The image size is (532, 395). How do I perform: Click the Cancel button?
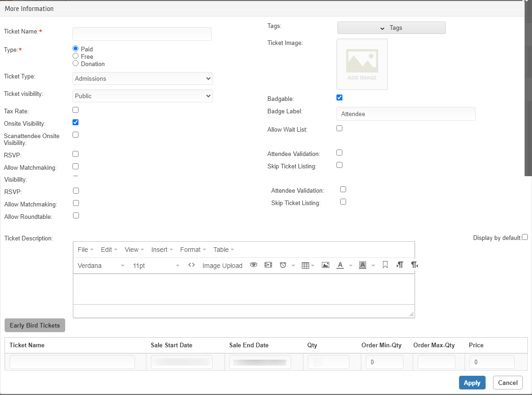[x=508, y=383]
